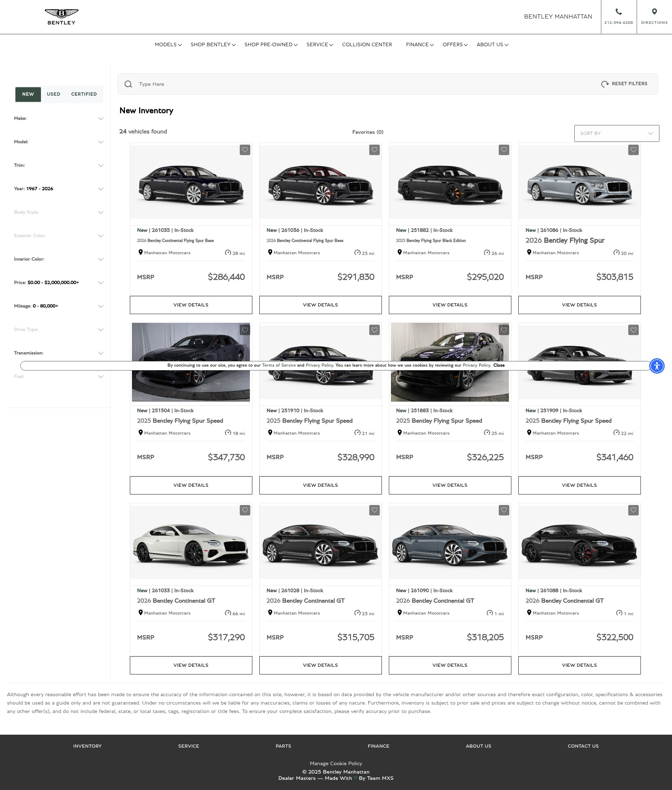Click the search magnifier icon
Screen dimensions: 672x790
128,84
